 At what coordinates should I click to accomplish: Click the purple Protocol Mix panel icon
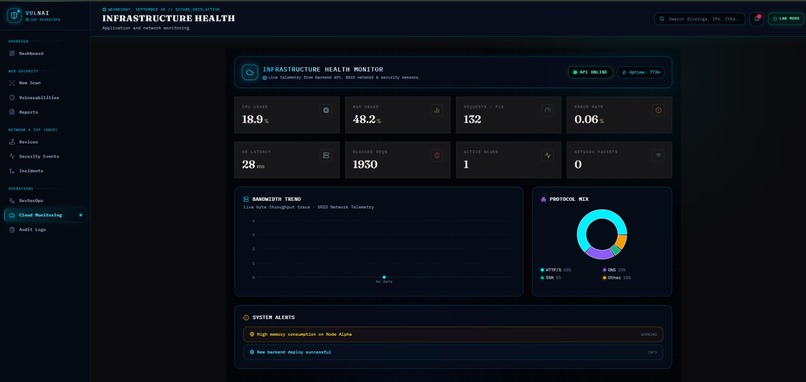coord(543,199)
